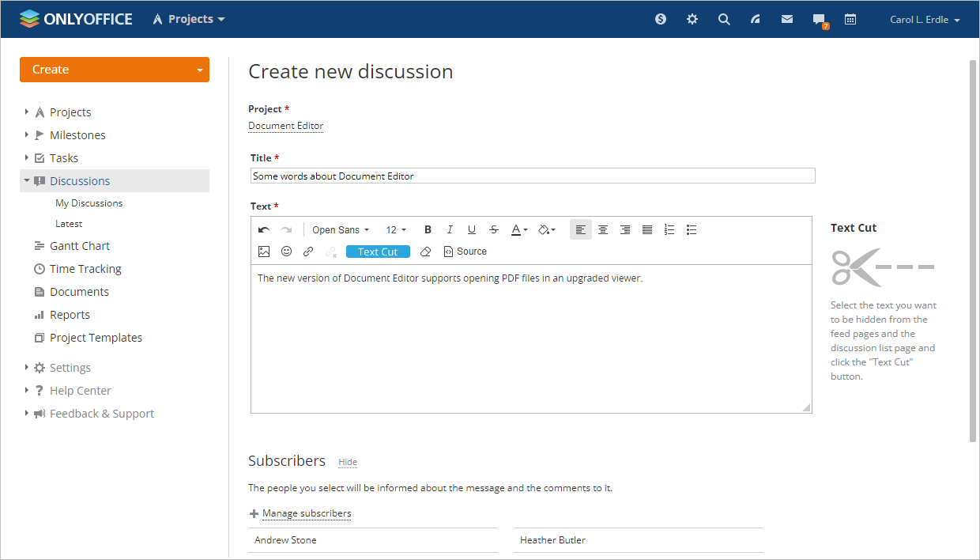The height and width of the screenshot is (560, 980).
Task: Open Documents in sidebar
Action: (x=79, y=292)
